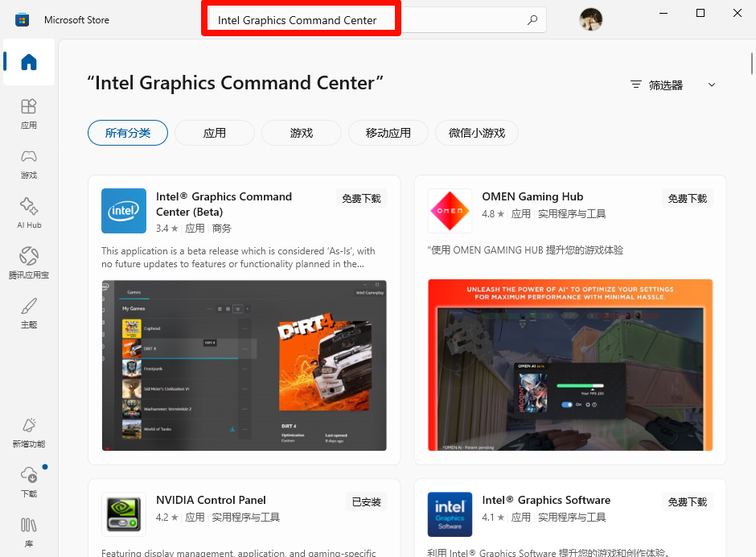
Task: Click the Intel Graphics Software app icon
Action: tap(450, 514)
